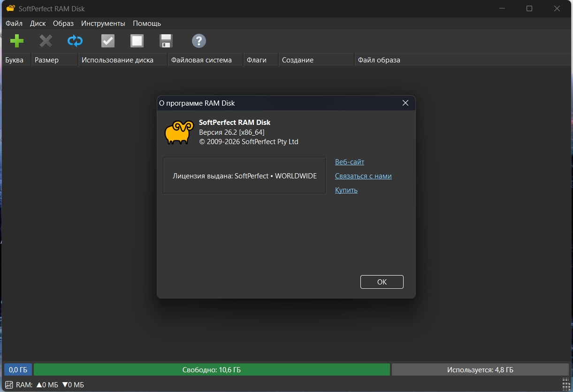
Task: Click the checkmark properties toolbar icon
Action: pos(108,41)
